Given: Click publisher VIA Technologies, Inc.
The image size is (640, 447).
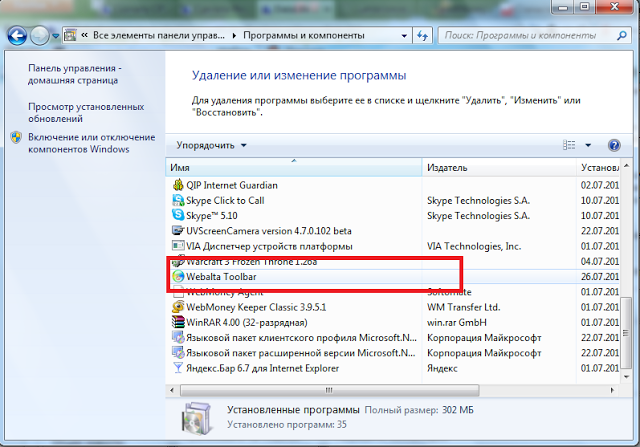Looking at the screenshot, I should pyautogui.click(x=474, y=247).
